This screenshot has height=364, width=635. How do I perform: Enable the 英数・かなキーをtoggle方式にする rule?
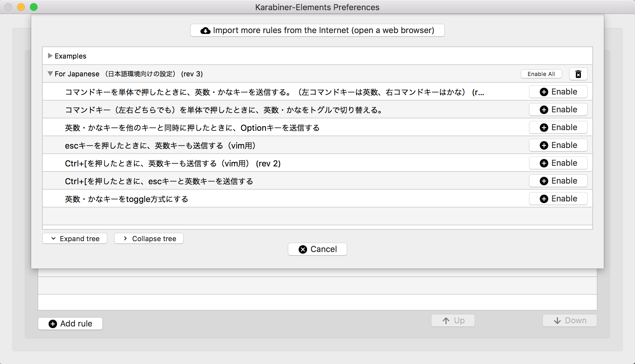[x=558, y=199]
